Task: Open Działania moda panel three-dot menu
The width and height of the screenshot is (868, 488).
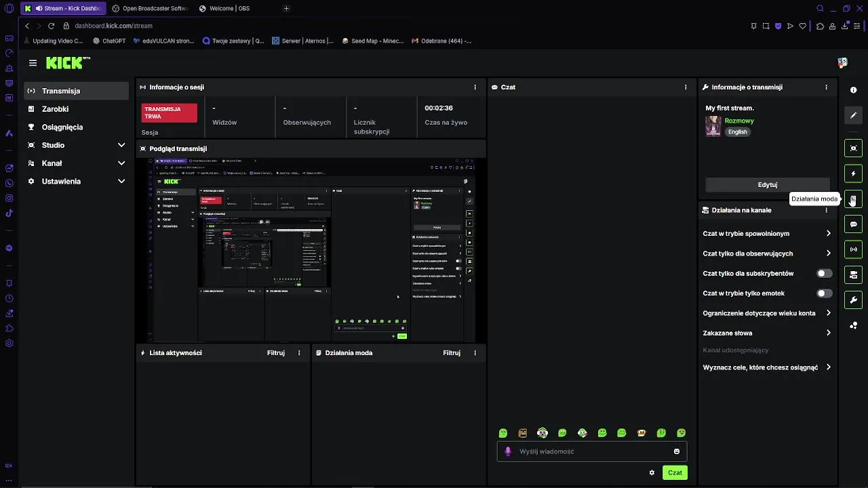Action: point(475,353)
